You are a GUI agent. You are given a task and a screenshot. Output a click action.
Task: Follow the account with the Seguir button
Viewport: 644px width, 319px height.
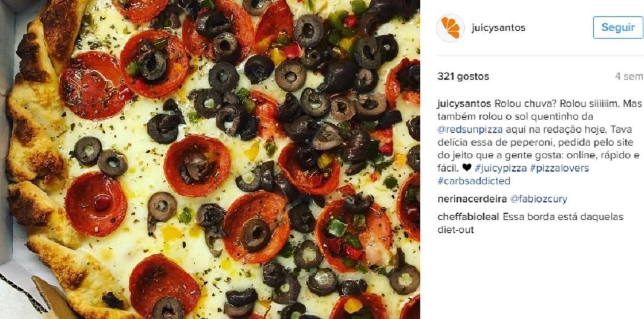[x=618, y=28]
